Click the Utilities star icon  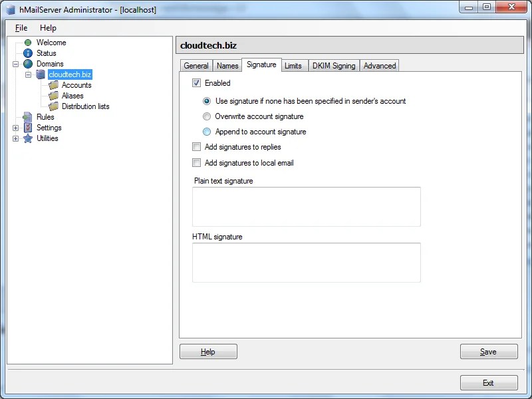(28, 138)
